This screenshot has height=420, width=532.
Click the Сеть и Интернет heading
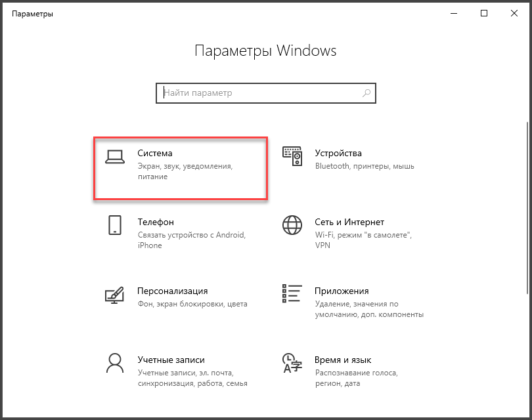[x=349, y=222]
